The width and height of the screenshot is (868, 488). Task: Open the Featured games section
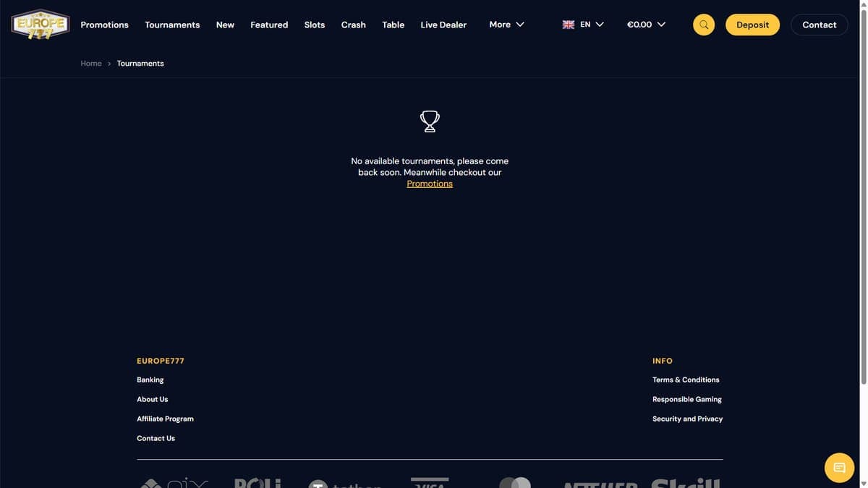pos(269,25)
